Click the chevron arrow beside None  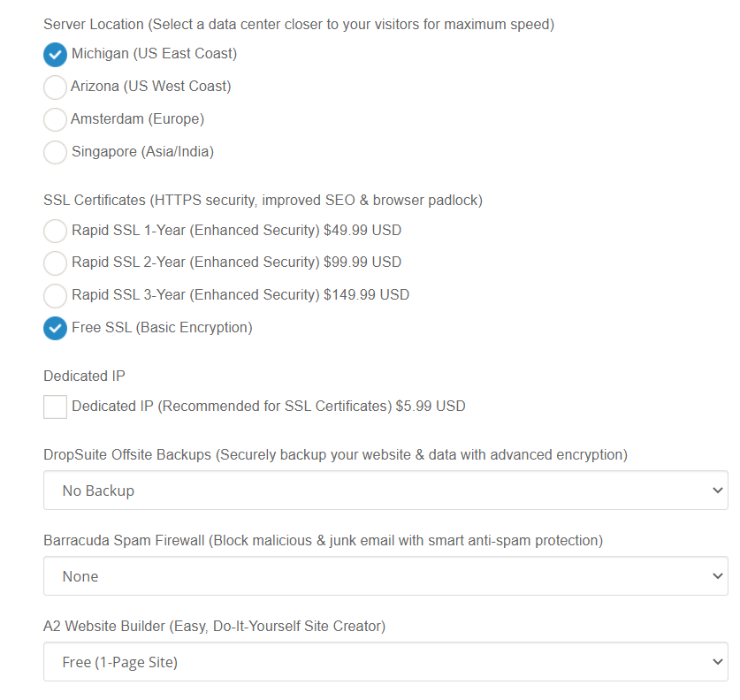(717, 575)
